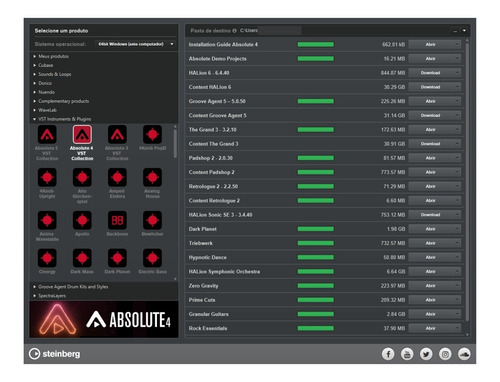This screenshot has height=382, width=500.
Task: Select the Prime Cuts row text
Action: pos(202,300)
